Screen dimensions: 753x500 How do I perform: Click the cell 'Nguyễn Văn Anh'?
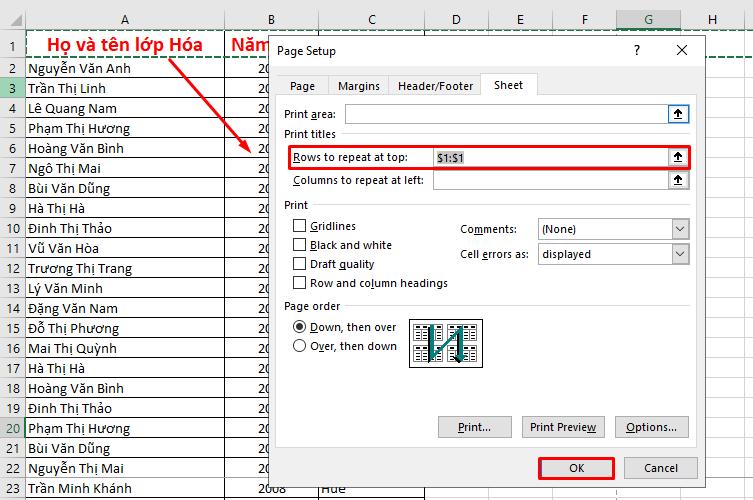pos(125,68)
